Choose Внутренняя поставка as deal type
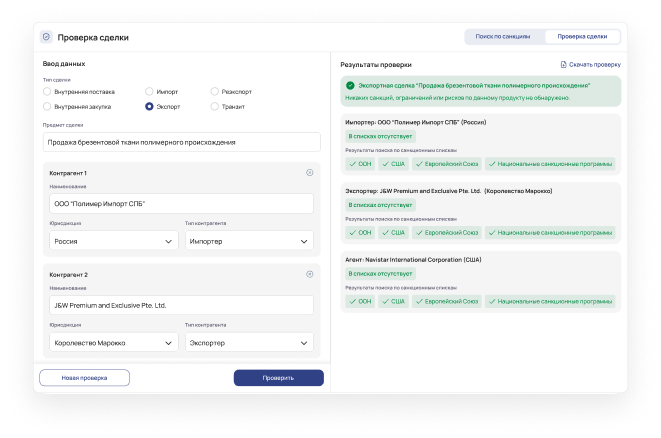Screen dimensions: 661x438 click(x=47, y=91)
